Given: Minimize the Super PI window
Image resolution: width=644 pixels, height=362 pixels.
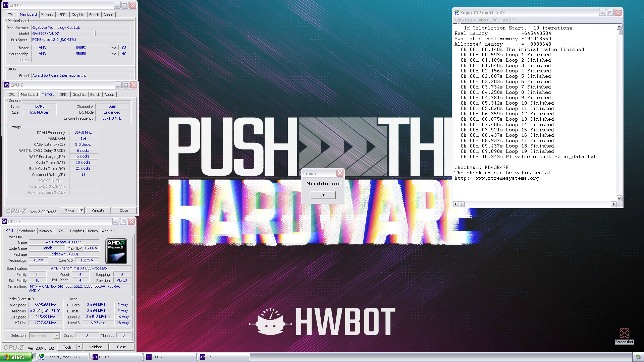Looking at the screenshot, I should 602,13.
